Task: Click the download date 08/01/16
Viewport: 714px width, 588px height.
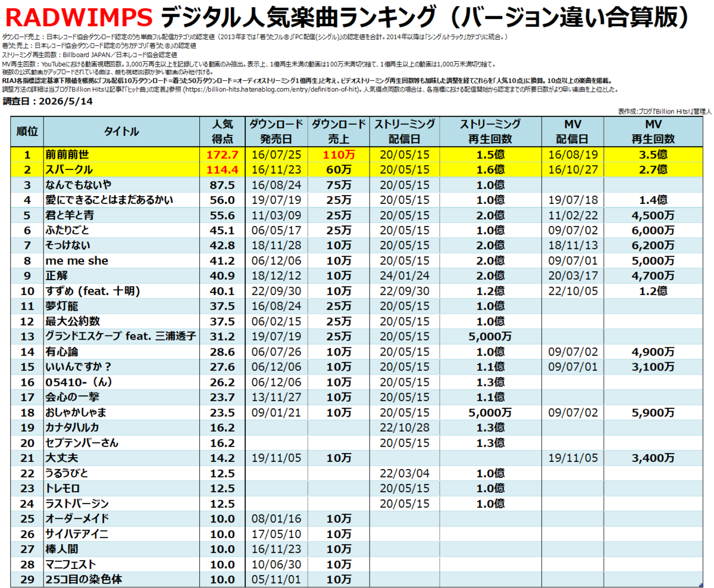Action: tap(275, 518)
